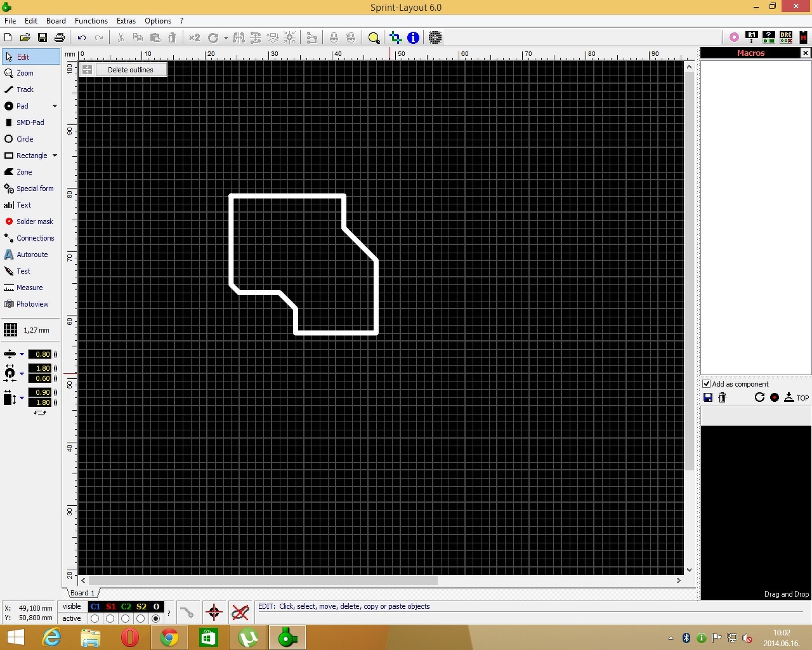This screenshot has width=812, height=650.
Task: Open the grid size selector showing 1,27 mm
Action: click(28, 330)
